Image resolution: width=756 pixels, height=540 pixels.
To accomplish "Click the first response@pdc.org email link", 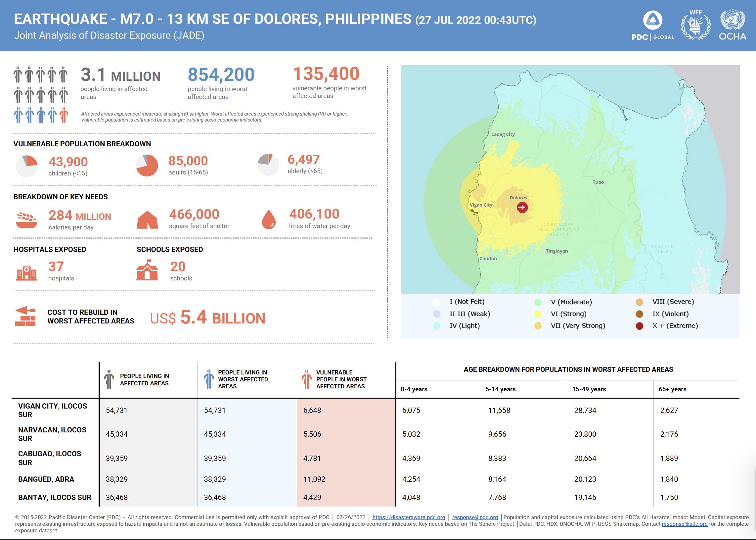I will point(475,517).
